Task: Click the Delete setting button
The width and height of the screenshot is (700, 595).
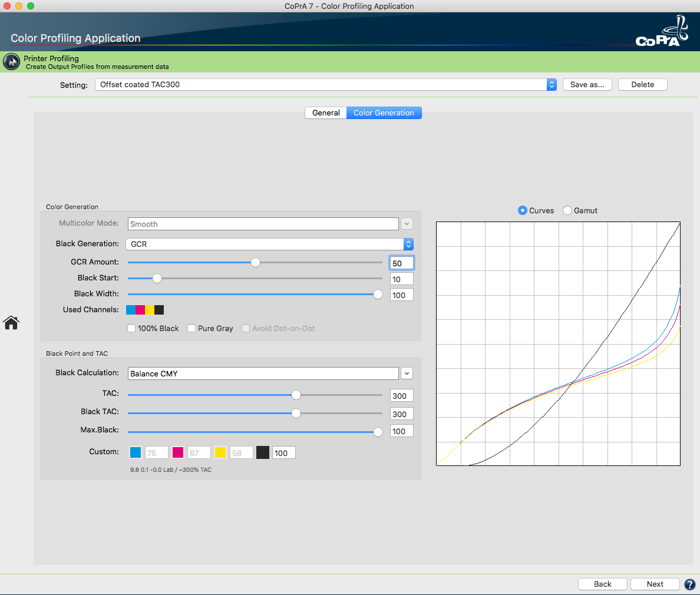Action: [x=643, y=85]
